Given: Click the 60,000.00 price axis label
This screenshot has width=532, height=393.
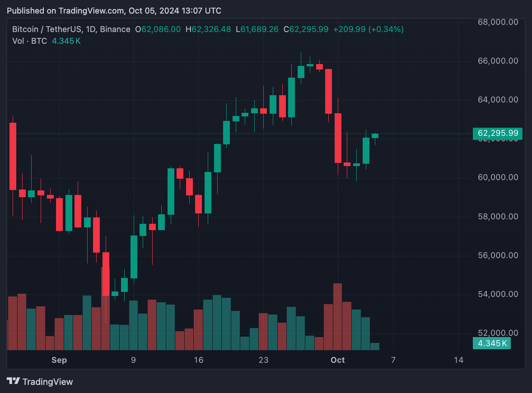Looking at the screenshot, I should pyautogui.click(x=498, y=177).
